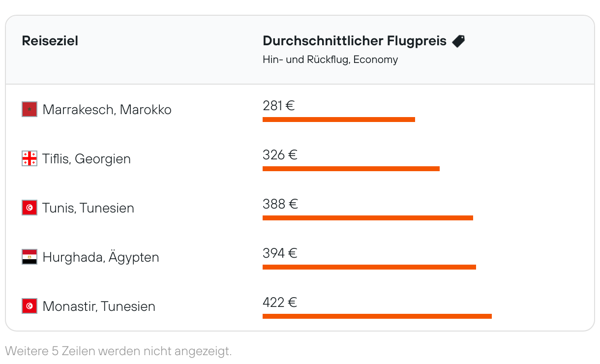This screenshot has width=600, height=364.
Task: Click the Durchschnittlicher Flugpreis column header
Action: tap(355, 41)
